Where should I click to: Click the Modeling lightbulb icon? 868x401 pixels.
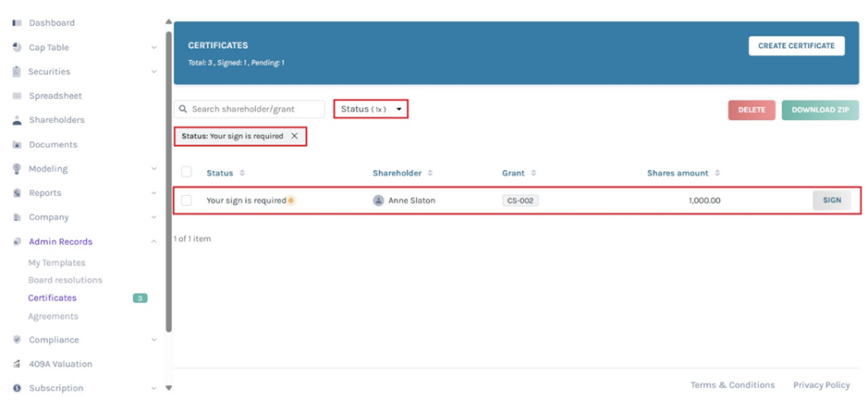pos(17,169)
